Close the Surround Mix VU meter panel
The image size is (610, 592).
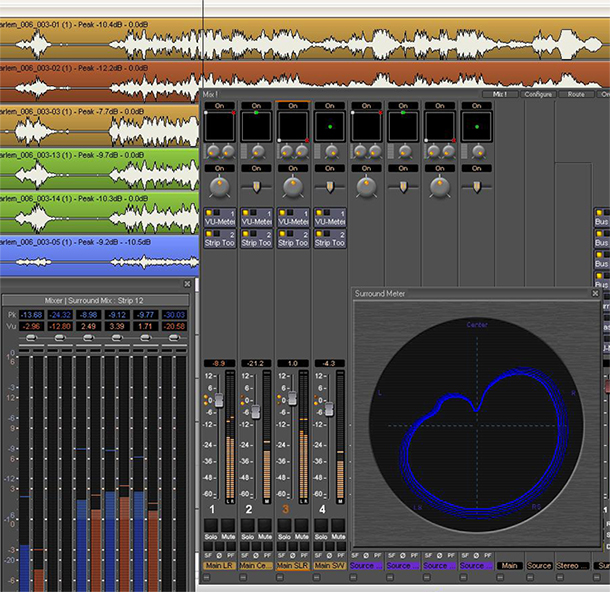(187, 284)
